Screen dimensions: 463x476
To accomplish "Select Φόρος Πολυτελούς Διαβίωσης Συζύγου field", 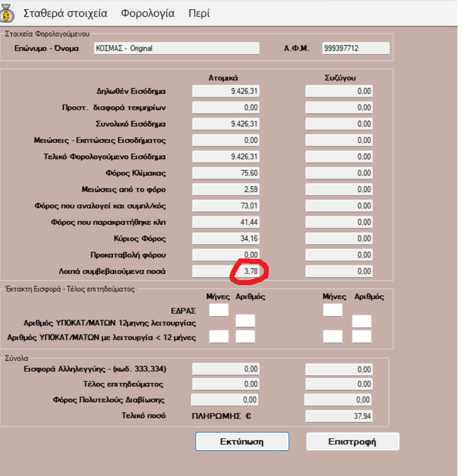I will click(338, 400).
